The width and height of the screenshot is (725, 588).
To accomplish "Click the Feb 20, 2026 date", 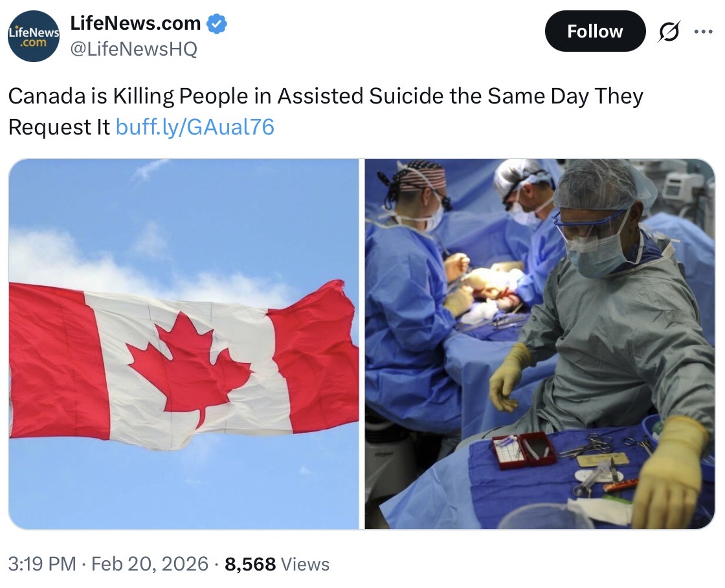I will point(150,564).
